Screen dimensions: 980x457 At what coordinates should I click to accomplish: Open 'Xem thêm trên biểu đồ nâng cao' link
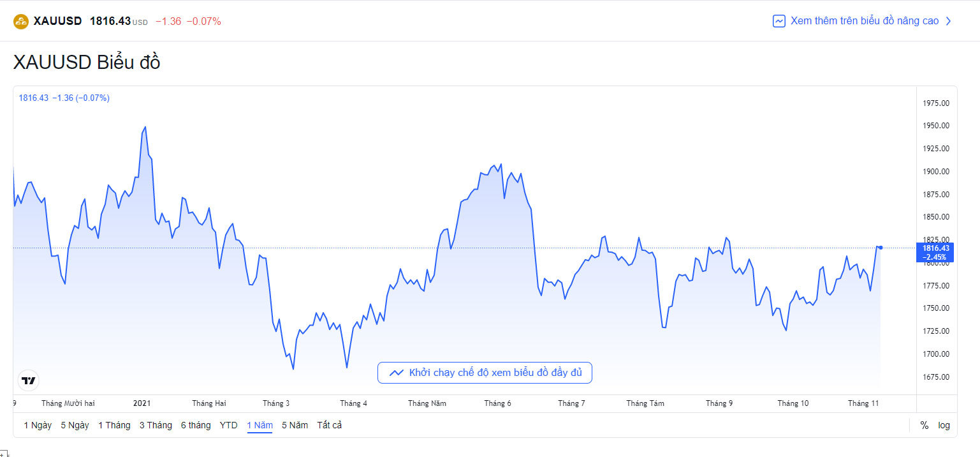click(x=864, y=21)
